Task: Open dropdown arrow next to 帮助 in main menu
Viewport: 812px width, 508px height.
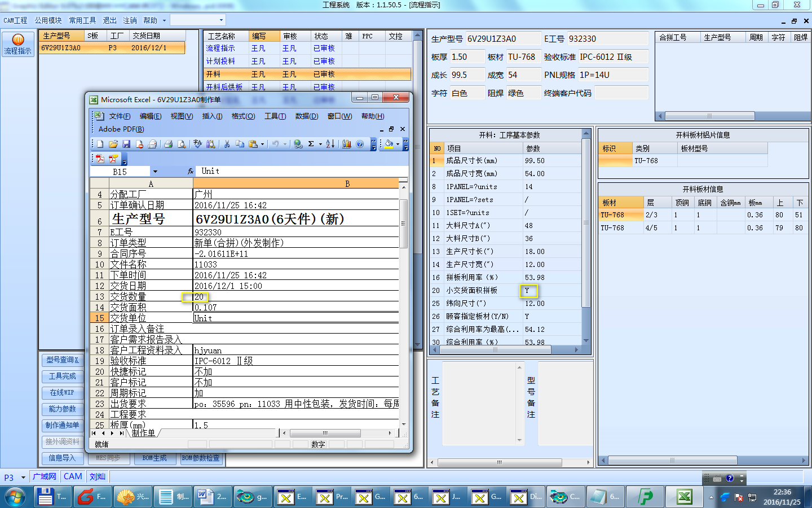Action: pos(164,20)
